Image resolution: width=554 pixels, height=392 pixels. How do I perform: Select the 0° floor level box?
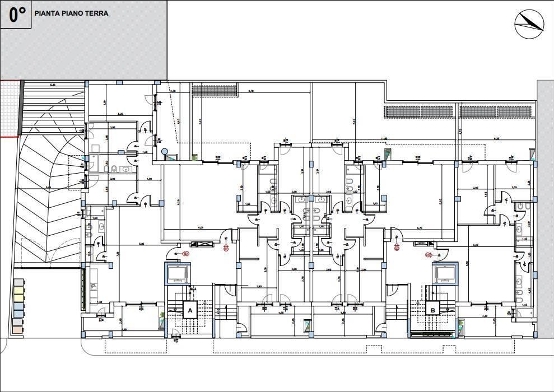(x=16, y=15)
